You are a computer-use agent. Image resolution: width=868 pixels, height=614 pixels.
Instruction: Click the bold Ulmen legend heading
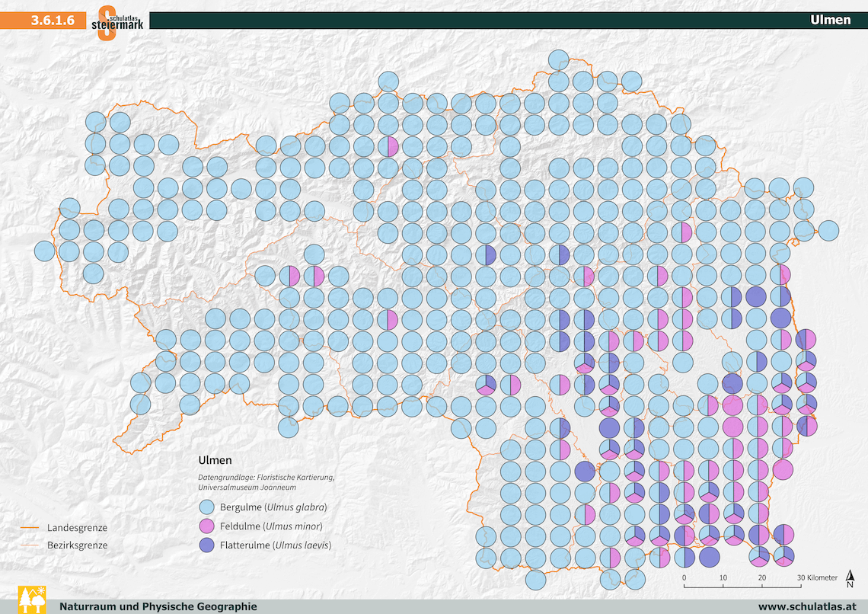tap(215, 460)
